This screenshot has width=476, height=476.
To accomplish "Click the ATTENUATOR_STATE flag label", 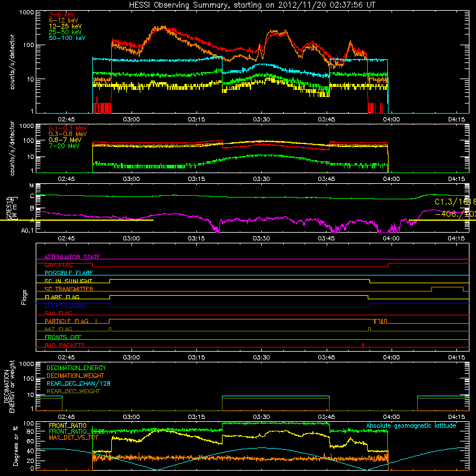I will point(72,257).
